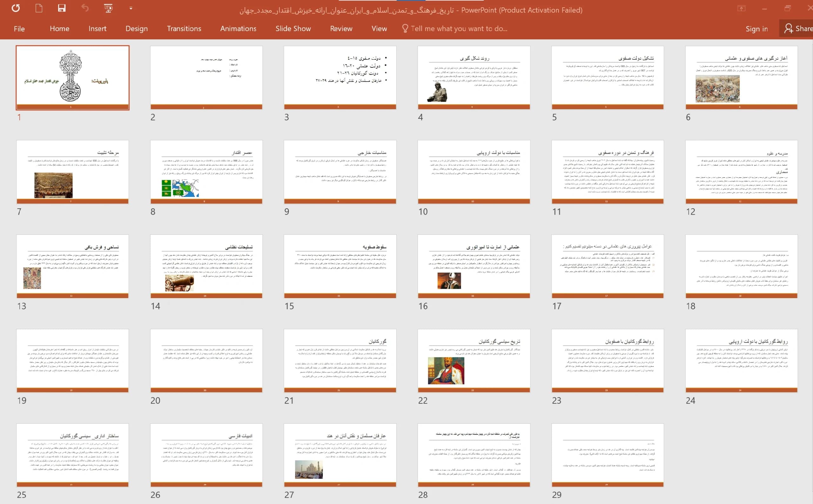Select slide 10 thumbnail
Screen dimensions: 813x504
[474, 172]
